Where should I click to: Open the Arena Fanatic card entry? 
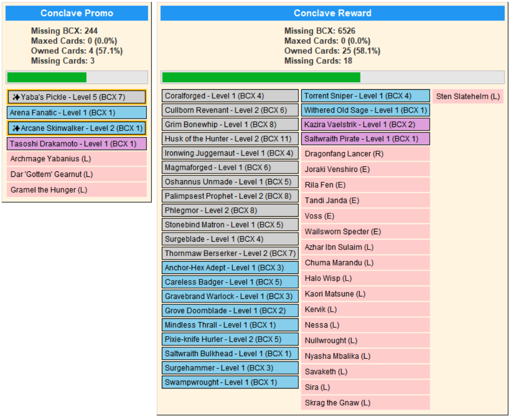point(77,113)
